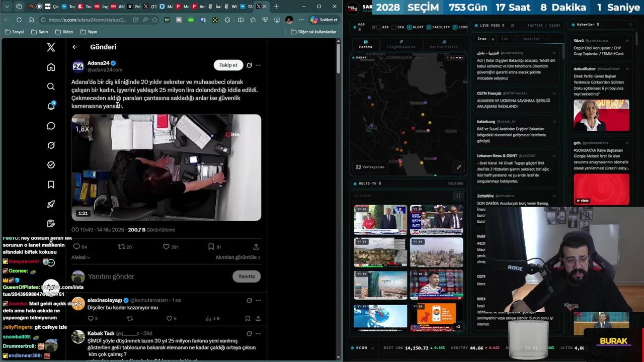This screenshot has height=362, width=644.
Task: Click the share icon under Adana24 post
Action: (x=256, y=247)
